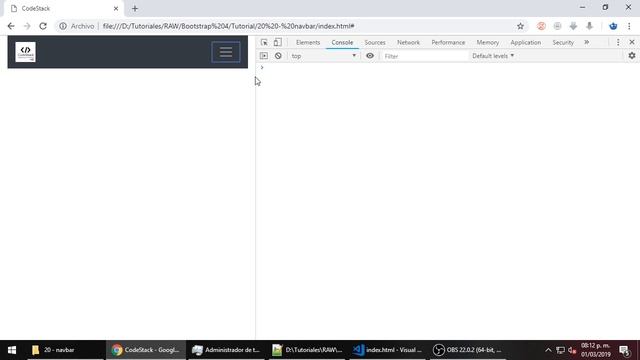Click the CodeStack logo in navbar

click(25, 52)
